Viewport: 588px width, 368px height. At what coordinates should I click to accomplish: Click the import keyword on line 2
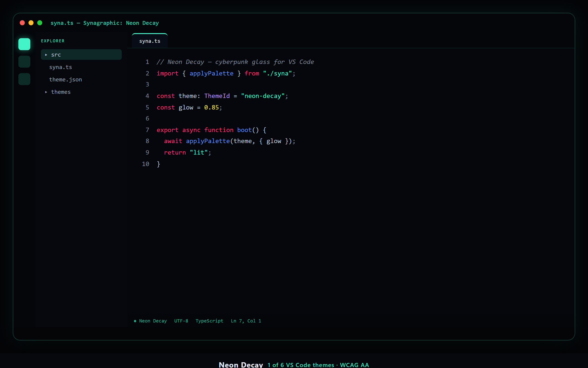coord(167,73)
